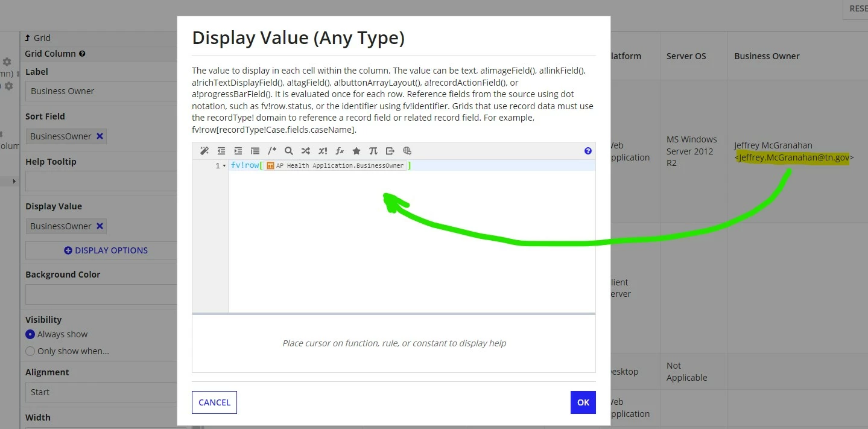Screen dimensions: 868x429
Task: Open expression editor help question mark
Action: pos(588,151)
